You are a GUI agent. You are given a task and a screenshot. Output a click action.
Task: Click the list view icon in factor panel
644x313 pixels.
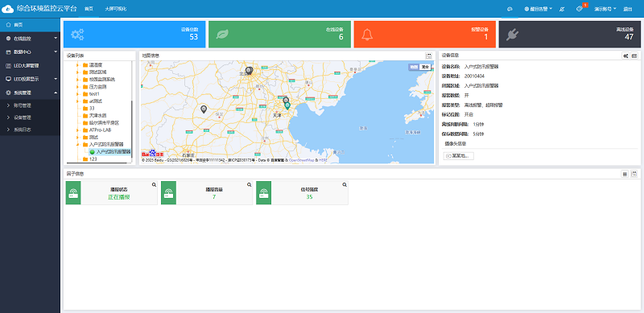click(x=625, y=174)
